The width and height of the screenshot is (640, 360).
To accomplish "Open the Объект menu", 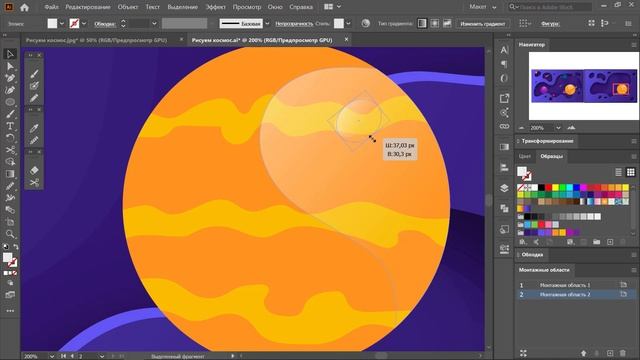I will pos(128,7).
